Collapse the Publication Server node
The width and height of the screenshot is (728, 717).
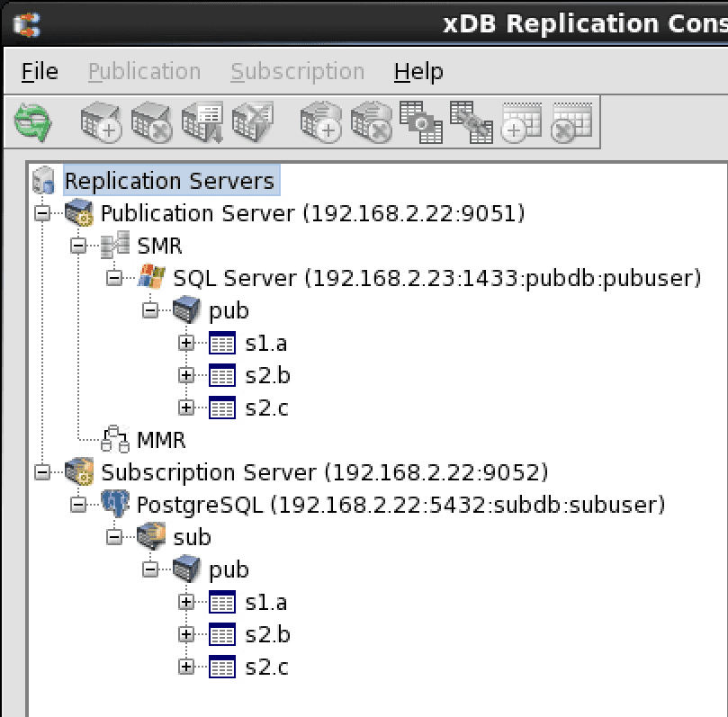tap(42, 213)
